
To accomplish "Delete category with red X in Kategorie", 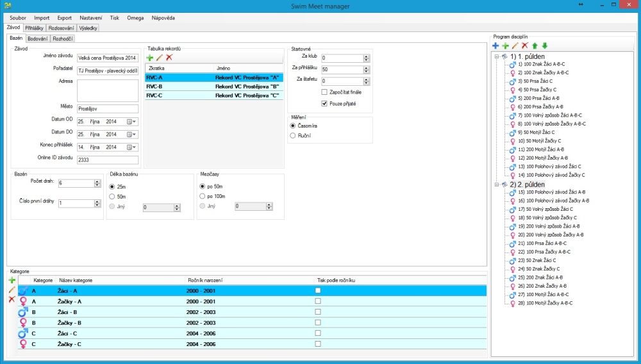I will tap(12, 299).
